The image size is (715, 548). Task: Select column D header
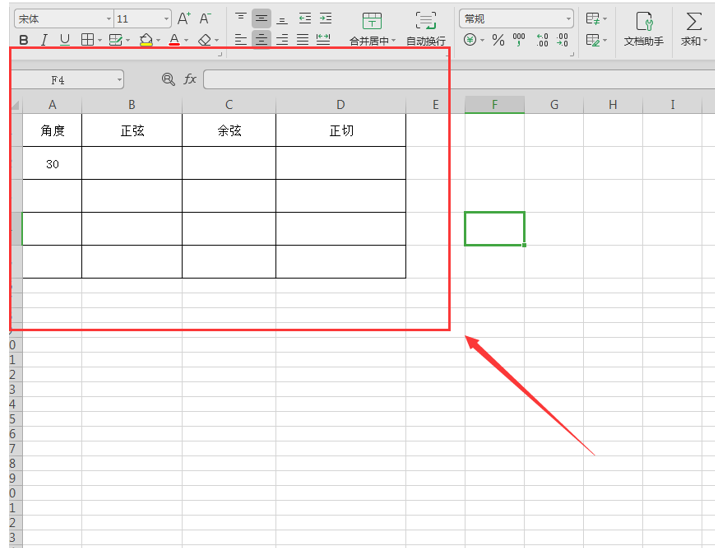point(341,105)
